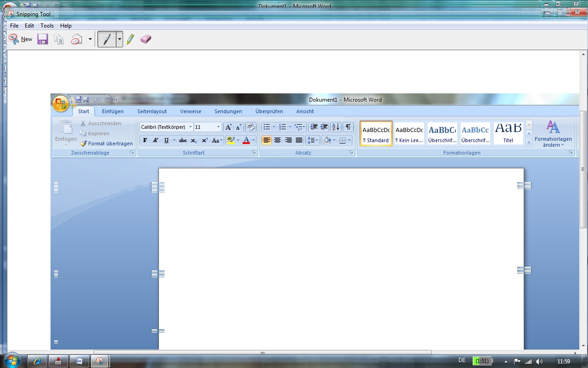
Task: Open the line spacing dropdown
Action: pyautogui.click(x=312, y=140)
